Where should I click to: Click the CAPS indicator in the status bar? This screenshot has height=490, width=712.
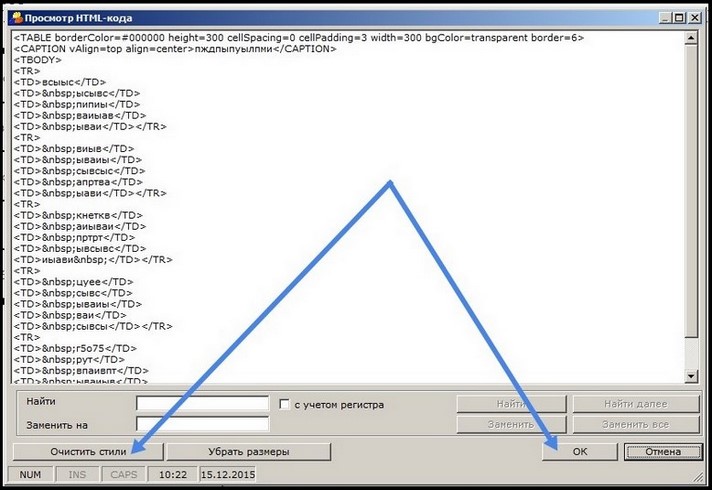124,474
